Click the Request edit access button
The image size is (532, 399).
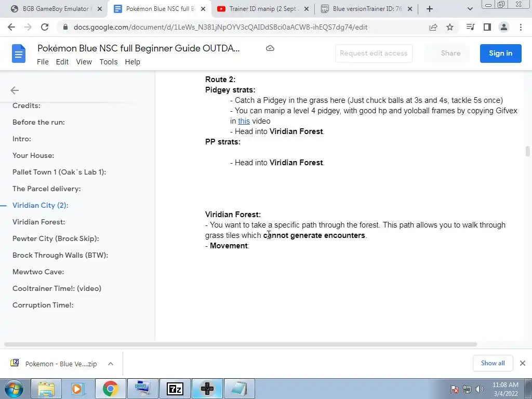[374, 54]
